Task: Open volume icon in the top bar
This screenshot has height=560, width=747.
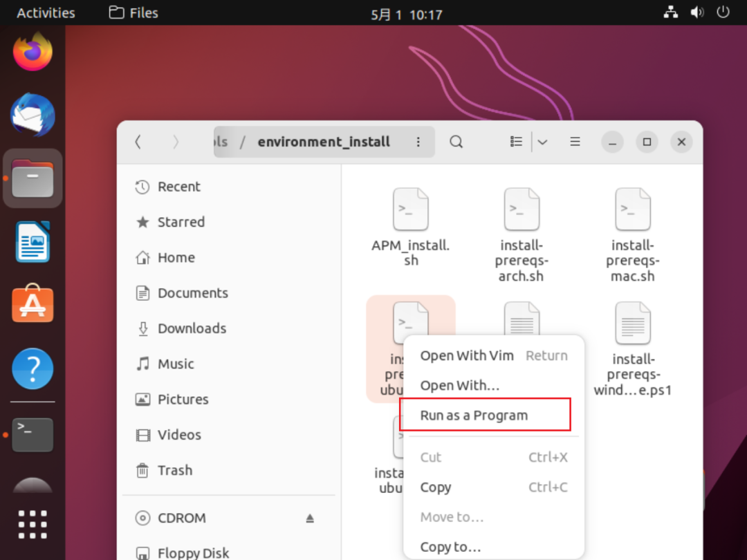Action: point(697,12)
